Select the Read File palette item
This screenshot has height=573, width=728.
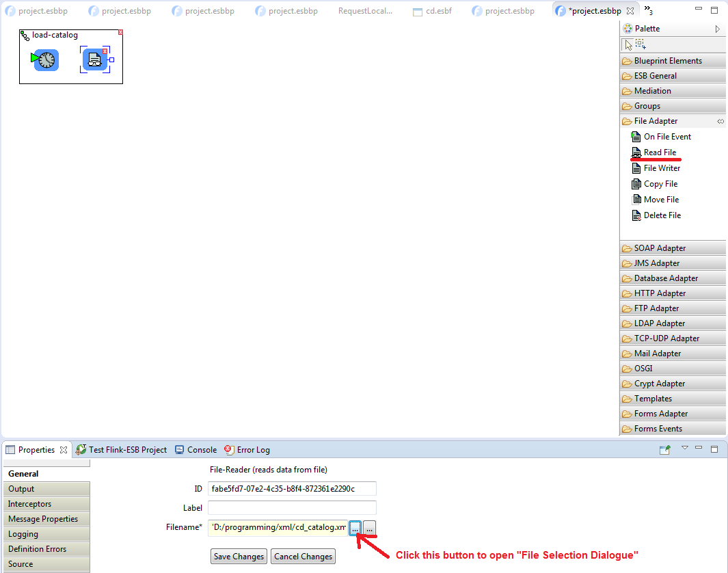click(659, 152)
